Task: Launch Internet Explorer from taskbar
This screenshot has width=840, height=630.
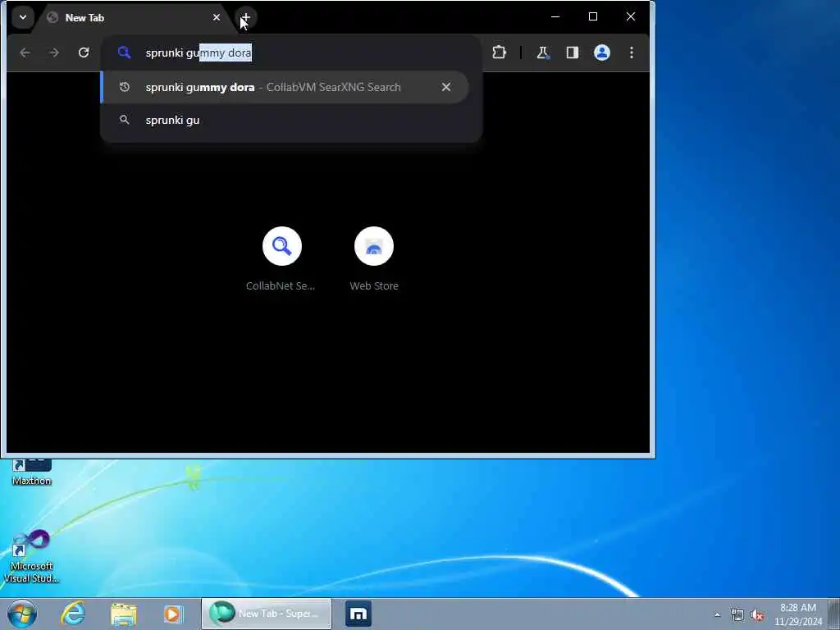Action: (x=73, y=614)
